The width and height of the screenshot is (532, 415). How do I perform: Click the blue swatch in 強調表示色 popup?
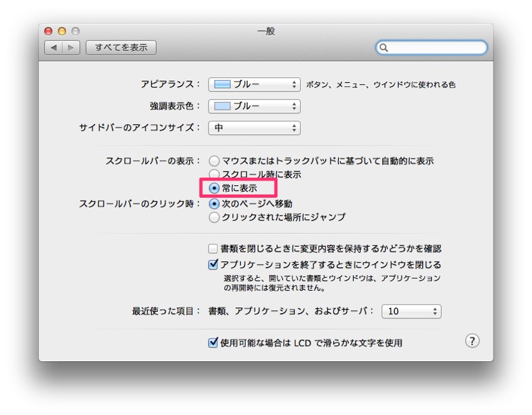tap(221, 106)
